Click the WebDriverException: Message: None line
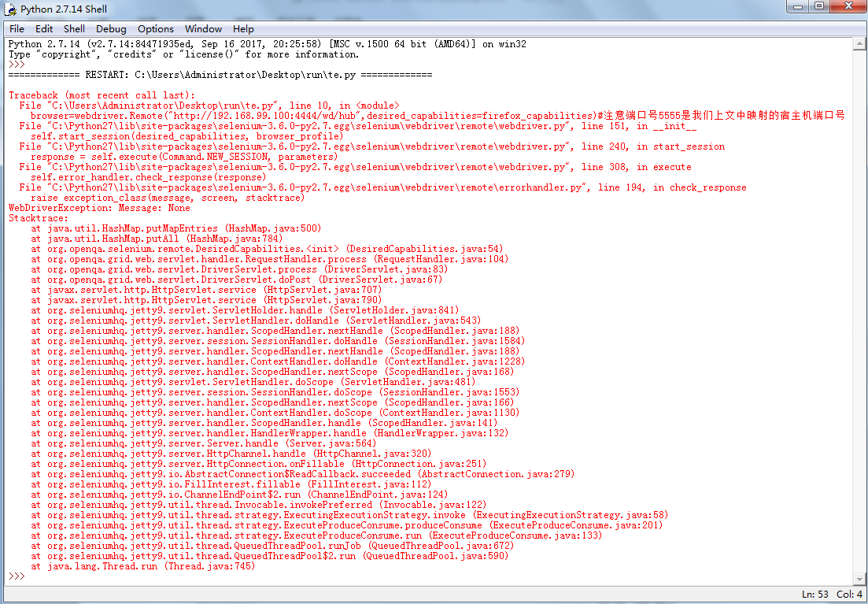 [99, 208]
